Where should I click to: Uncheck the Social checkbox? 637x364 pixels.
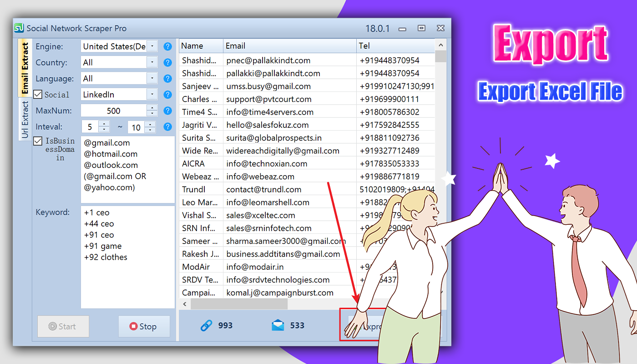[x=38, y=95]
